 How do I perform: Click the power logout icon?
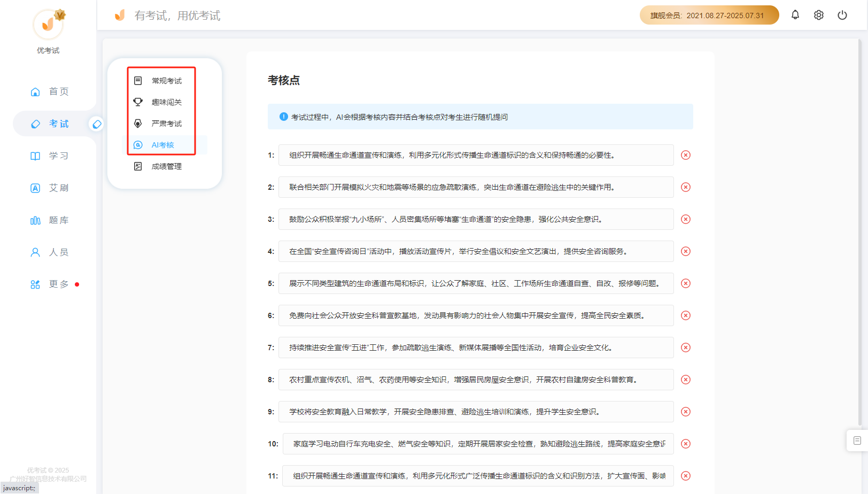point(842,15)
